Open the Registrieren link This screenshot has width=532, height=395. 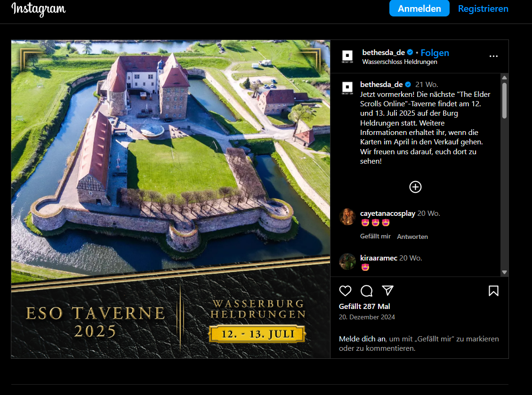pyautogui.click(x=483, y=8)
